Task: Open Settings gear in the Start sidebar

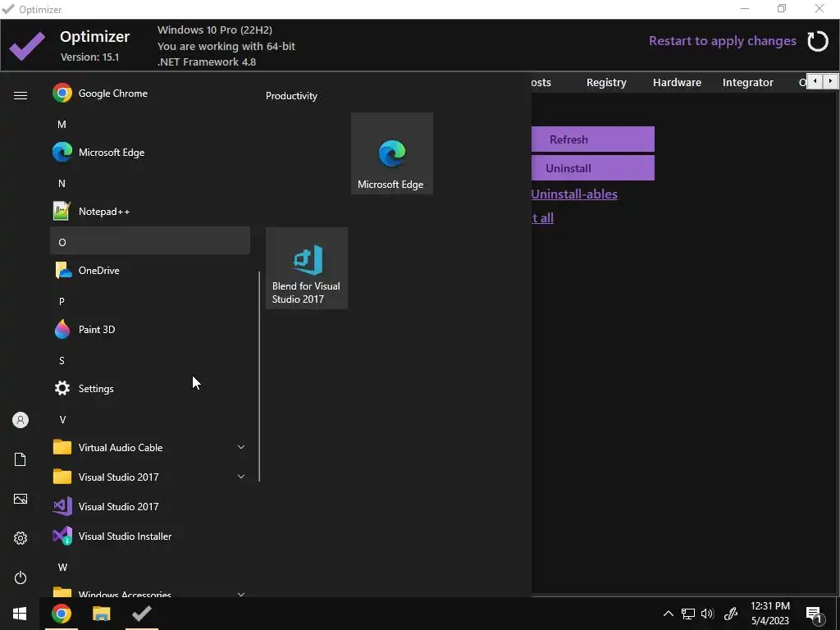Action: (x=21, y=538)
